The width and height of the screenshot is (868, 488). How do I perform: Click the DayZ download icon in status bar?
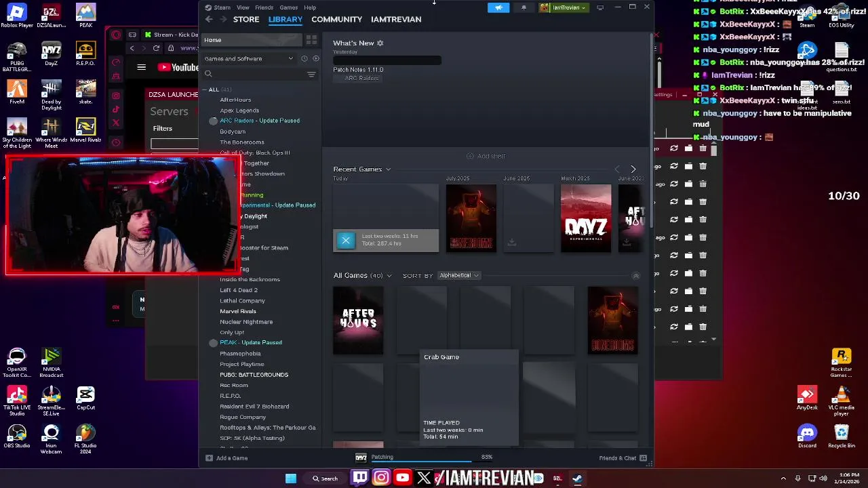[x=361, y=457]
